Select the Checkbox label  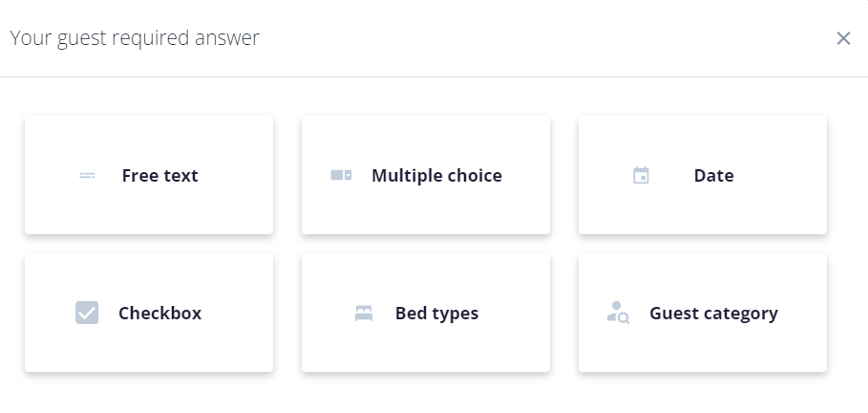159,314
